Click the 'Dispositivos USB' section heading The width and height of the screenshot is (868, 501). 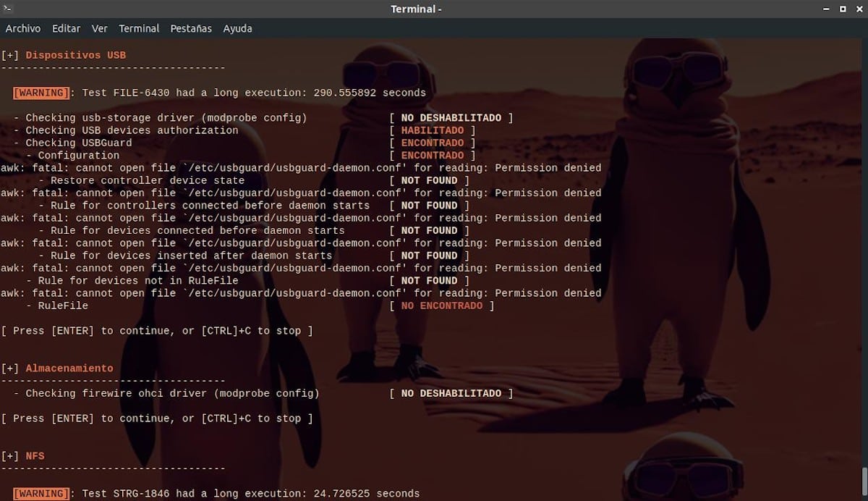[76, 55]
